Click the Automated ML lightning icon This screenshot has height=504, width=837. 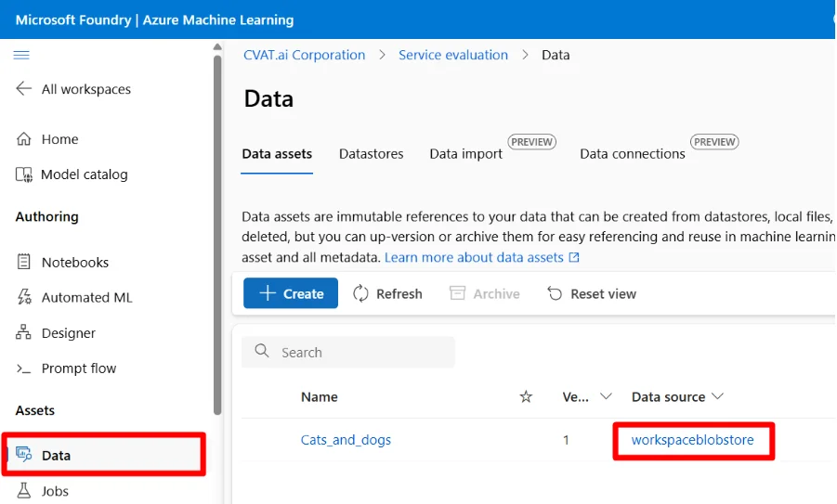point(24,297)
